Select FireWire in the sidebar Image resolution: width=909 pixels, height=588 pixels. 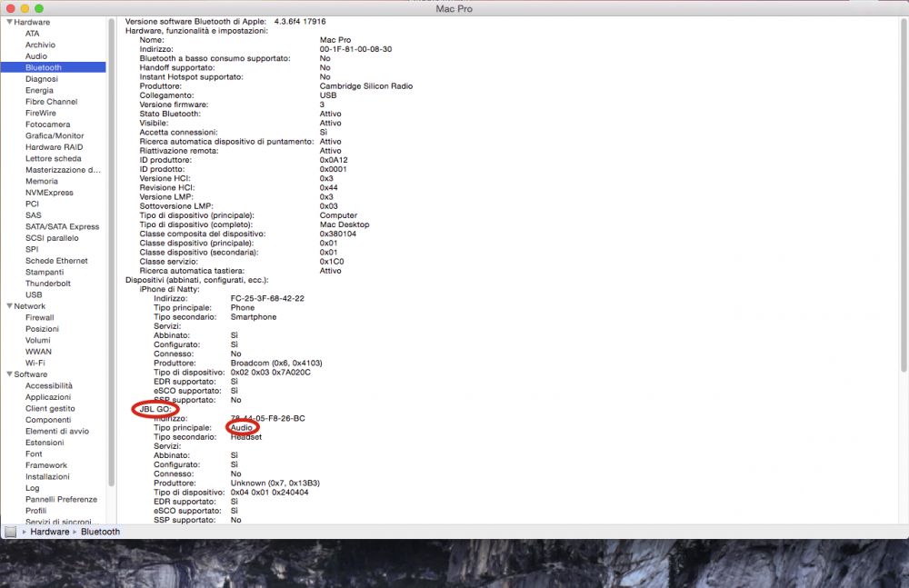pyautogui.click(x=41, y=113)
